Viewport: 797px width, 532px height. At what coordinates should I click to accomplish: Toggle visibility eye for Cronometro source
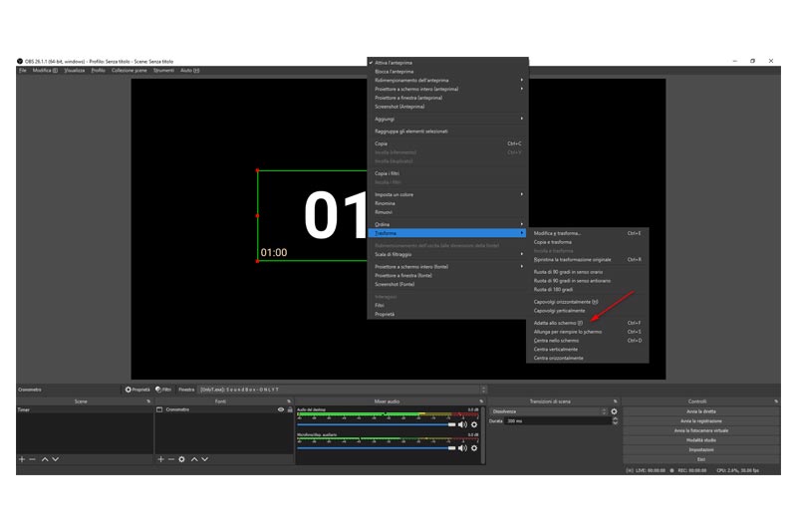281,409
